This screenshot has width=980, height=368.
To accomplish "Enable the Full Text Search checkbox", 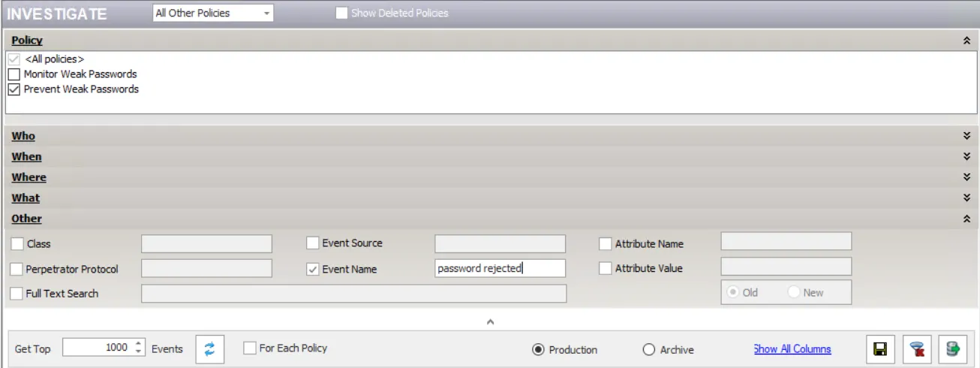I will [x=17, y=294].
